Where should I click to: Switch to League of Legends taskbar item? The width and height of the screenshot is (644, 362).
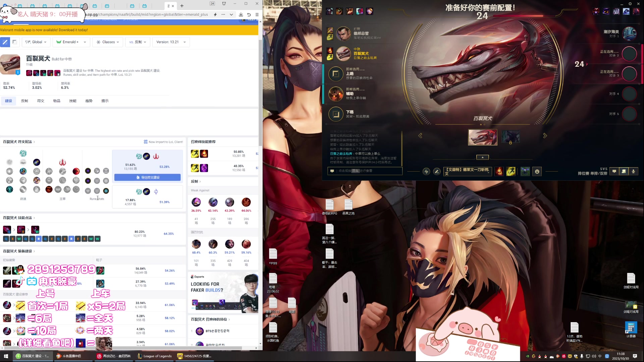[x=155, y=356]
